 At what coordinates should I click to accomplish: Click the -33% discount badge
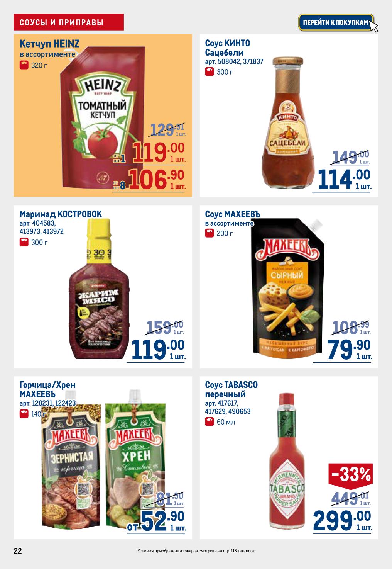pyautogui.click(x=350, y=475)
